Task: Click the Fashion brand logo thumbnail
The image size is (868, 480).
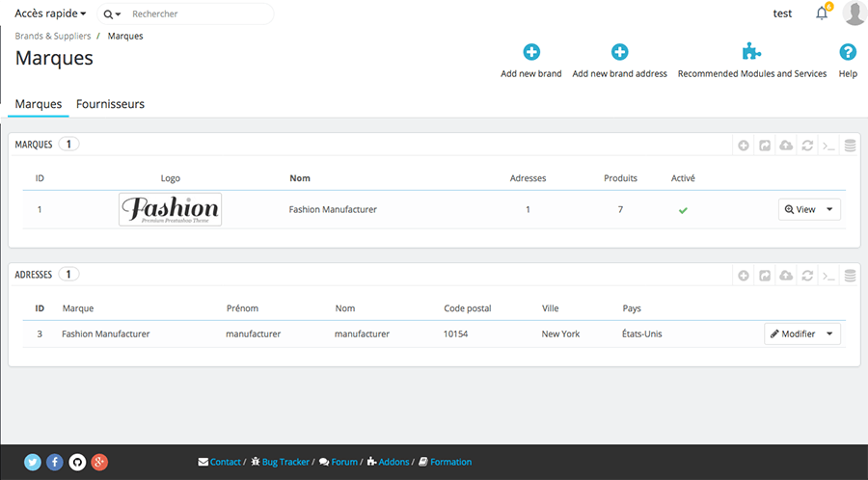Action: (x=170, y=209)
